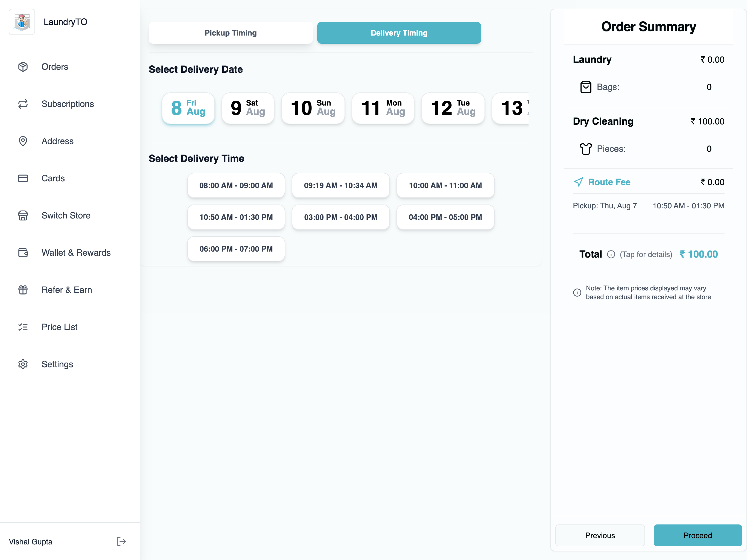The image size is (747, 560).
Task: Click the info icon beside the price note
Action: (577, 293)
